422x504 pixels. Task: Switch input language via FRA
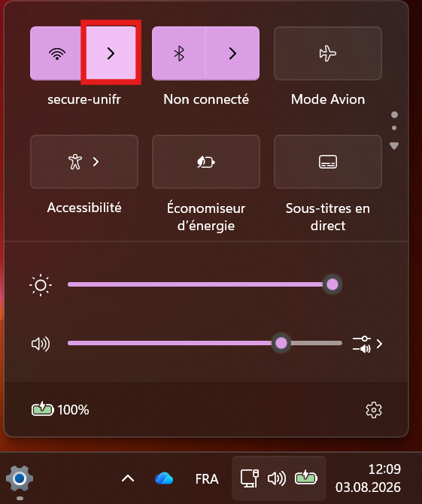pyautogui.click(x=207, y=479)
